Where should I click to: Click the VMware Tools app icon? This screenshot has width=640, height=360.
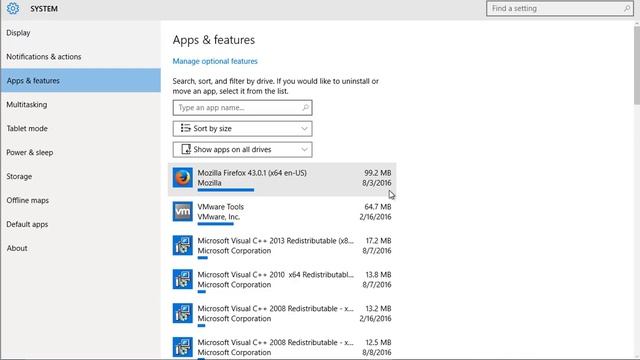click(182, 212)
